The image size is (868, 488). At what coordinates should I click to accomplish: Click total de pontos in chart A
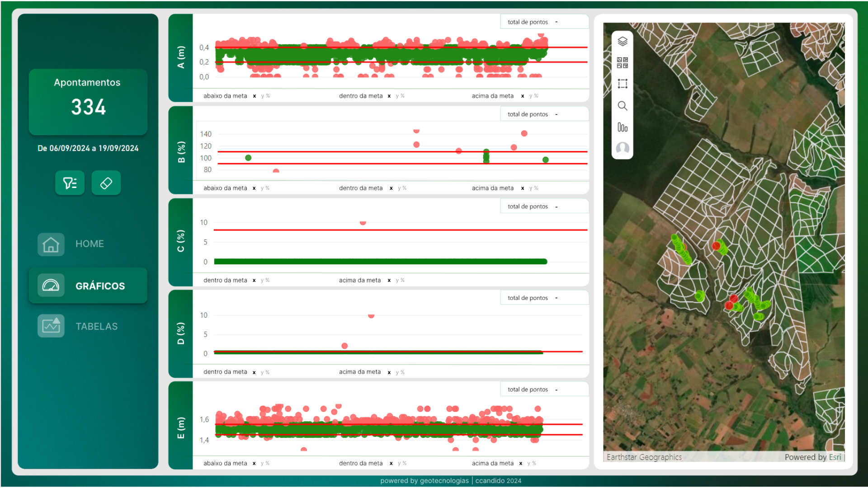click(x=528, y=22)
